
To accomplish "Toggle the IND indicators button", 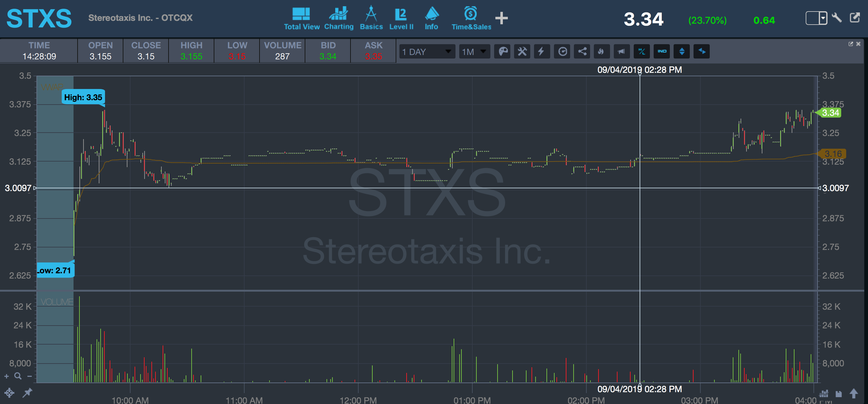I will pos(662,51).
